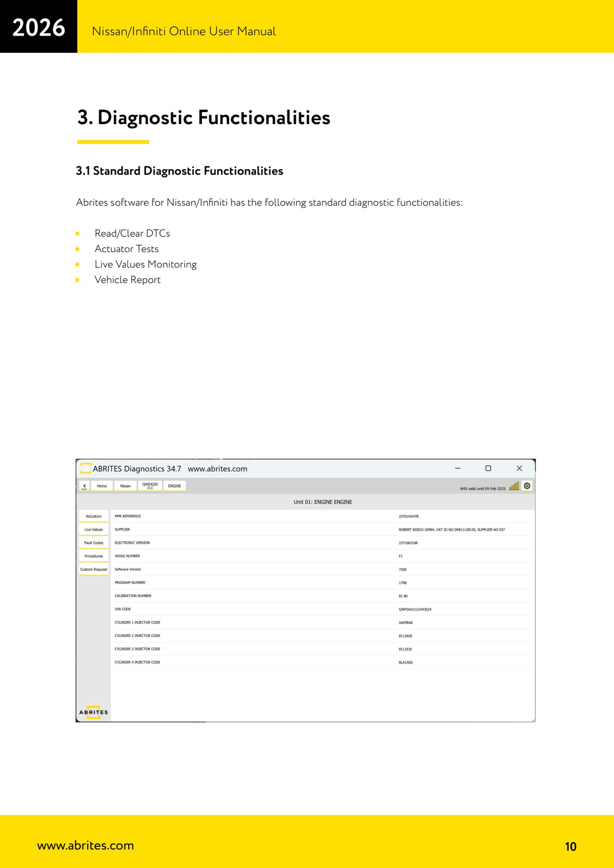Image resolution: width=614 pixels, height=868 pixels.
Task: Open the Fault Codes section
Action: (93, 543)
